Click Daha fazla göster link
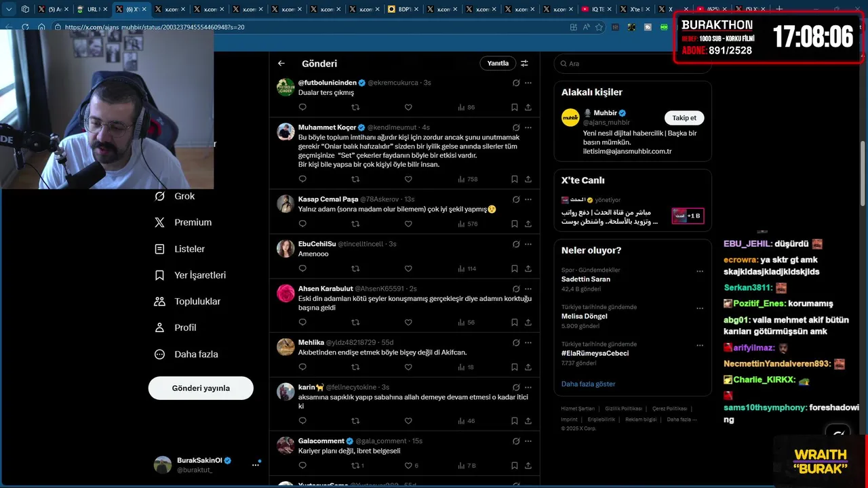Image resolution: width=868 pixels, height=488 pixels. 588,384
